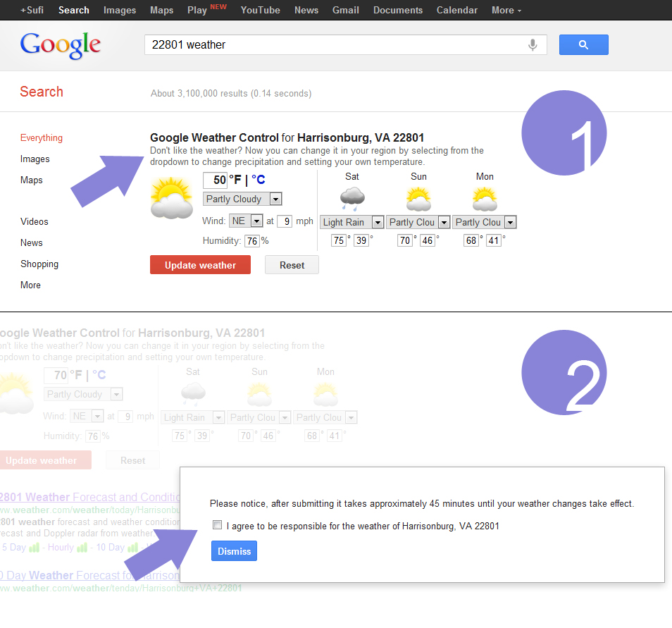Select News filter in left sidebar
672x628 pixels.
[x=31, y=242]
